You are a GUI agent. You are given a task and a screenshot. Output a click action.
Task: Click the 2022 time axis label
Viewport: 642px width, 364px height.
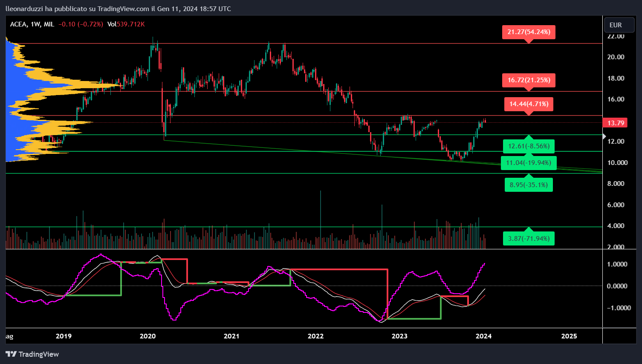click(315, 336)
